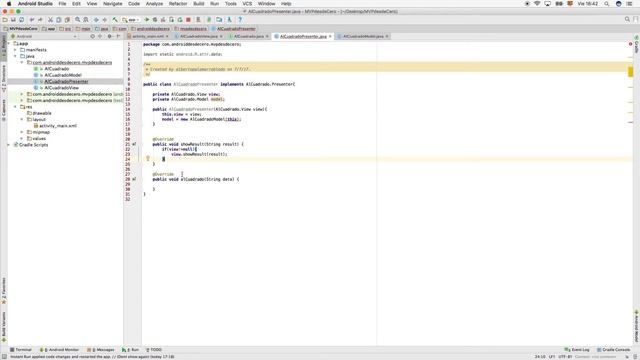Click the green Run app button
The width and height of the screenshot is (640, 360).
[x=147, y=20]
